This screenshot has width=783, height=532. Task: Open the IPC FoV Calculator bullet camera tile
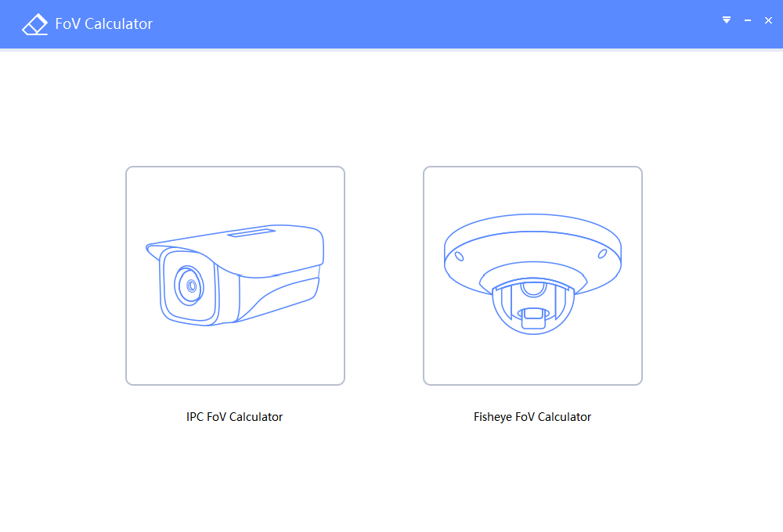click(235, 275)
